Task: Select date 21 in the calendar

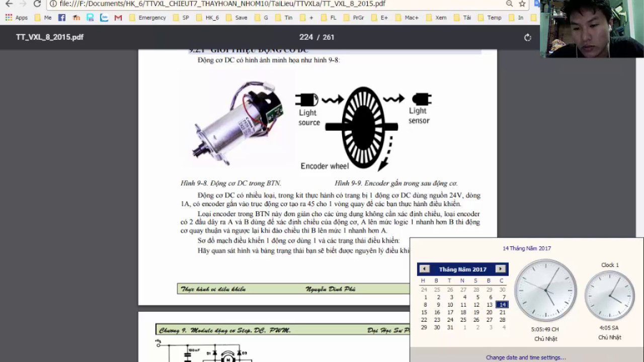Action: point(502,312)
